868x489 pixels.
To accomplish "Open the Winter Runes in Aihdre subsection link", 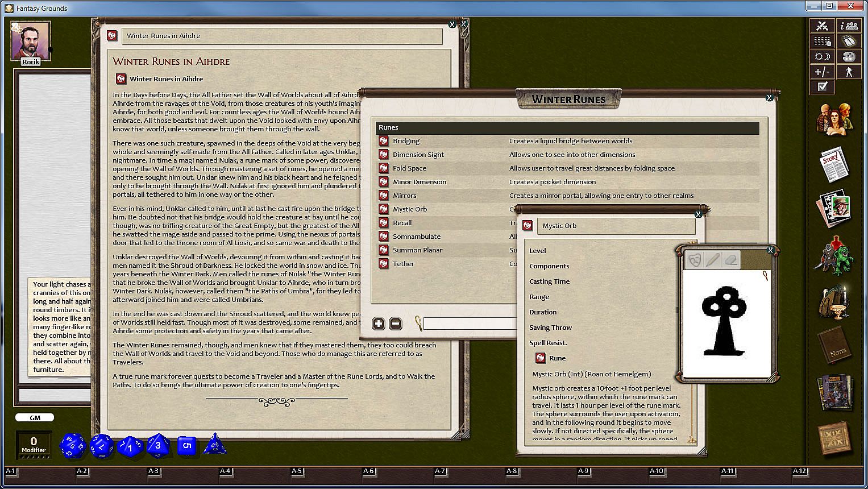I will pos(121,79).
